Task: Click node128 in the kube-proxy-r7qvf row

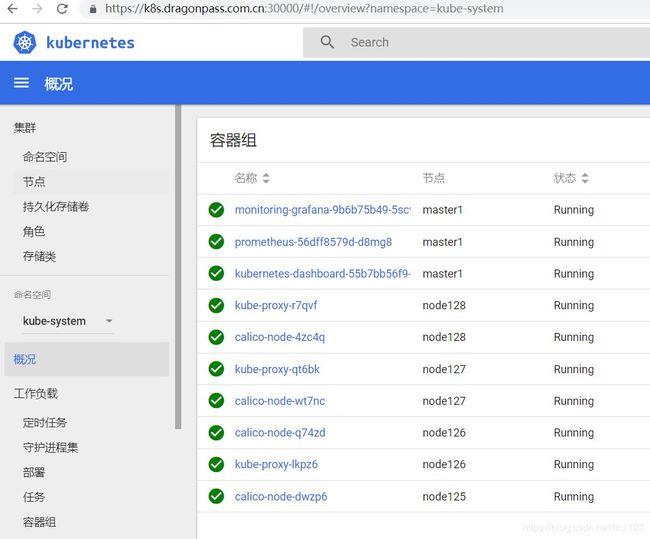Action: tap(444, 306)
